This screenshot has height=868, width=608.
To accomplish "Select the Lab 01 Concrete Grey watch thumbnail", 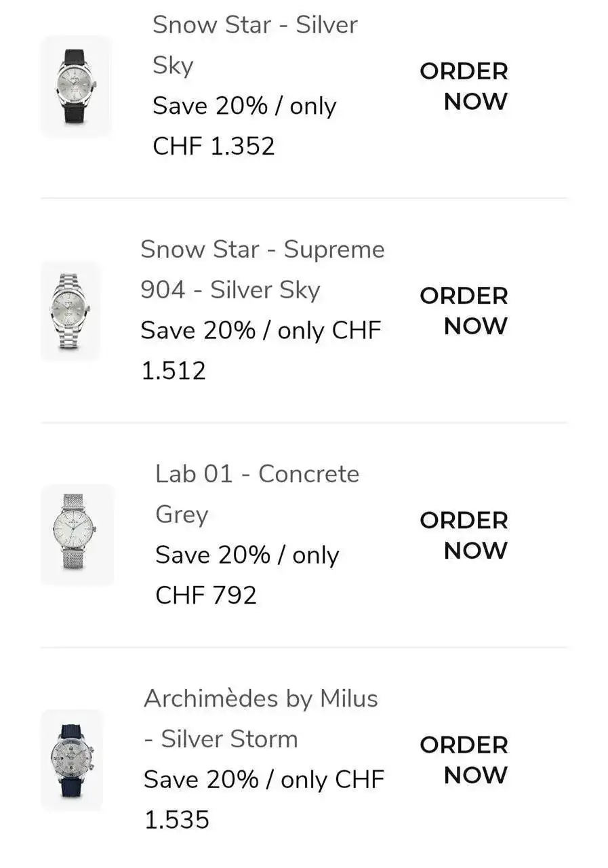I will [77, 534].
